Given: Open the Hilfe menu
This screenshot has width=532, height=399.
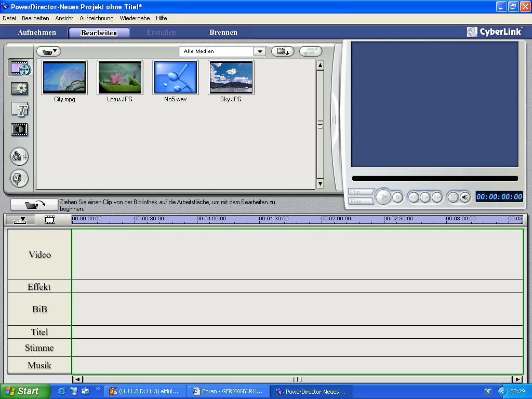Looking at the screenshot, I should point(161,18).
